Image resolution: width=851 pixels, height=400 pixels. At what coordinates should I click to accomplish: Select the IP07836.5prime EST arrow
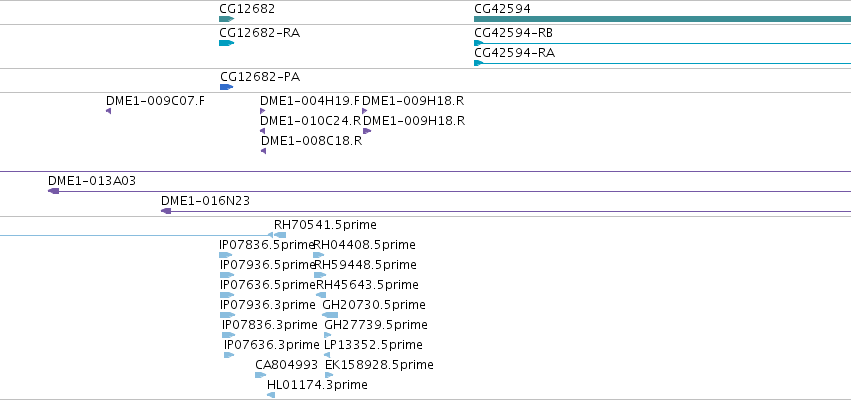point(226,255)
